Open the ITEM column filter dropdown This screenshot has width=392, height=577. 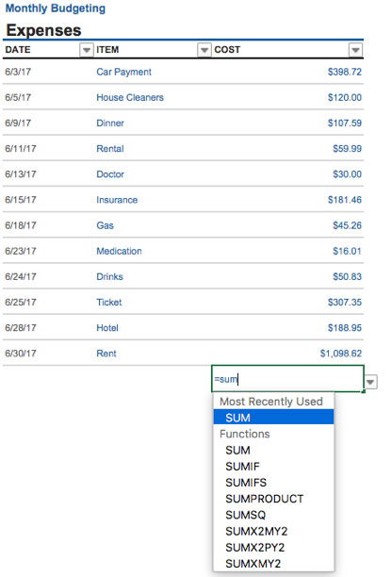click(204, 50)
